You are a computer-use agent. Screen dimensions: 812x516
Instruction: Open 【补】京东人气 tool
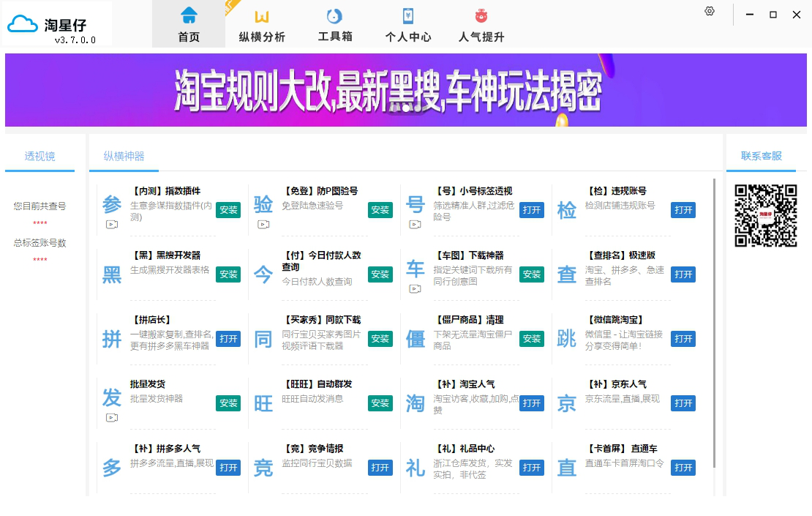683,403
